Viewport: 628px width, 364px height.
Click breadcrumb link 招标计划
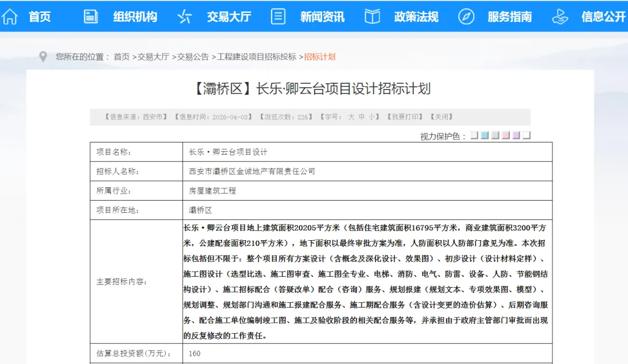[x=320, y=57]
